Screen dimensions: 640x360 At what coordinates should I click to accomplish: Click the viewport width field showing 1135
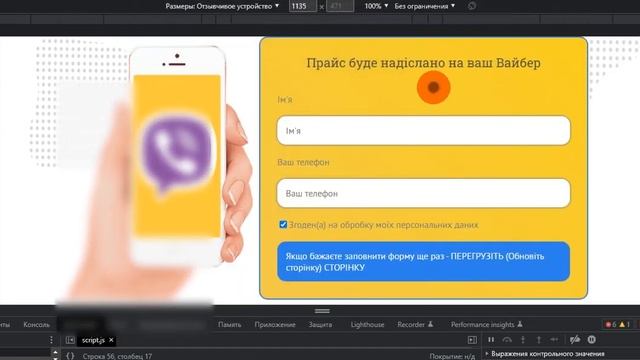[302, 6]
